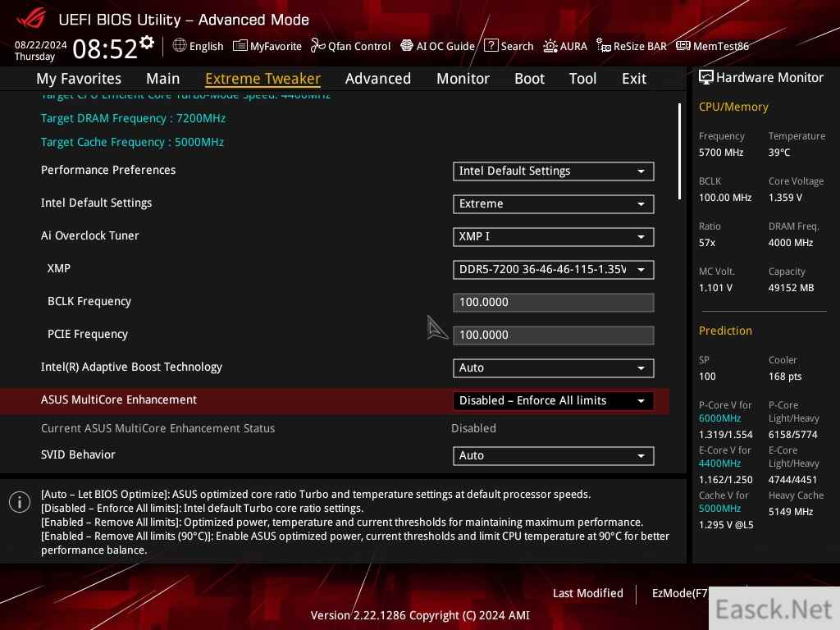Select the SVID Behavior label
The image size is (840, 630).
click(x=78, y=454)
